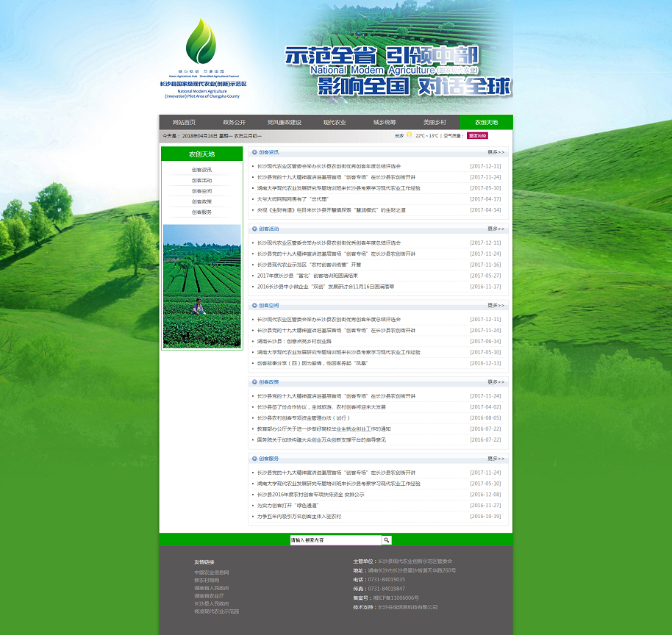Open the 长沙县人民政府 footer link
Viewport: 672px width, 635px height.
click(x=212, y=603)
